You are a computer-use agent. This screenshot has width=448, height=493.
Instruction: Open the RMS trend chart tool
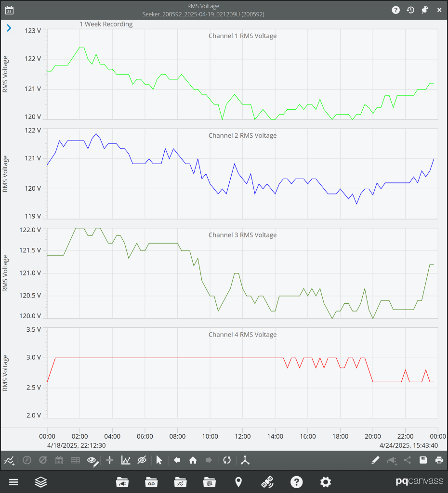pyautogui.click(x=126, y=460)
